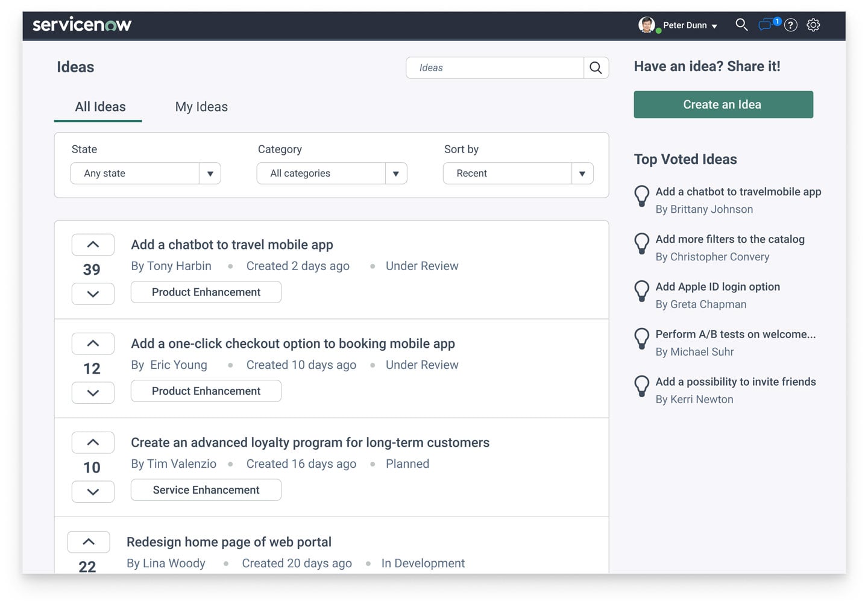Open the settings gear icon
This screenshot has width=868, height=607.
coord(813,25)
